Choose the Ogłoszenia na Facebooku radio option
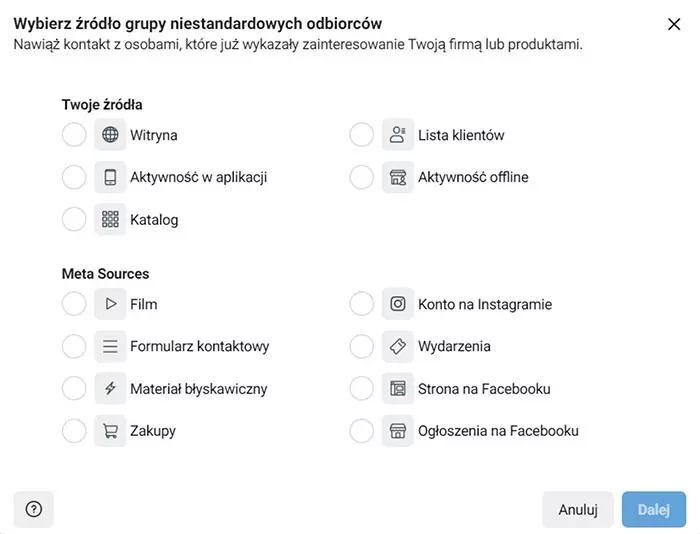700x534 pixels. [x=362, y=431]
